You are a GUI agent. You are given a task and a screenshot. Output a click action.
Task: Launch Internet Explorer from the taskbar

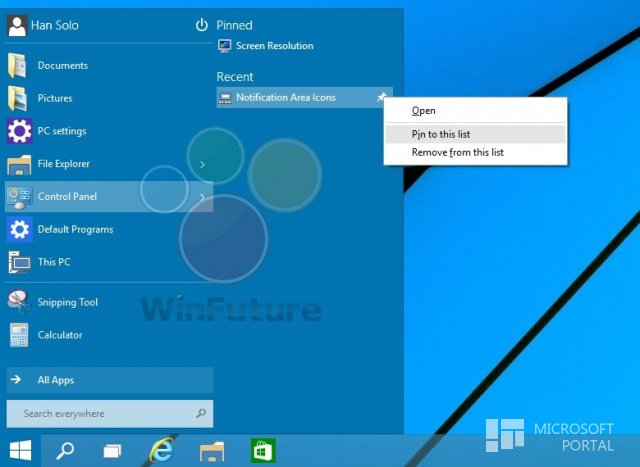click(162, 450)
